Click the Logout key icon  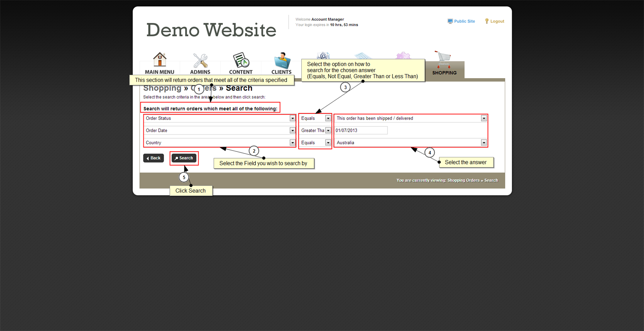coord(487,21)
